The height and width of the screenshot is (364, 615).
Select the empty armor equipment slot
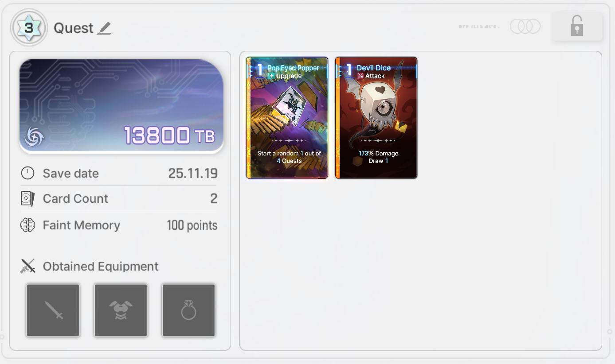[x=121, y=310]
